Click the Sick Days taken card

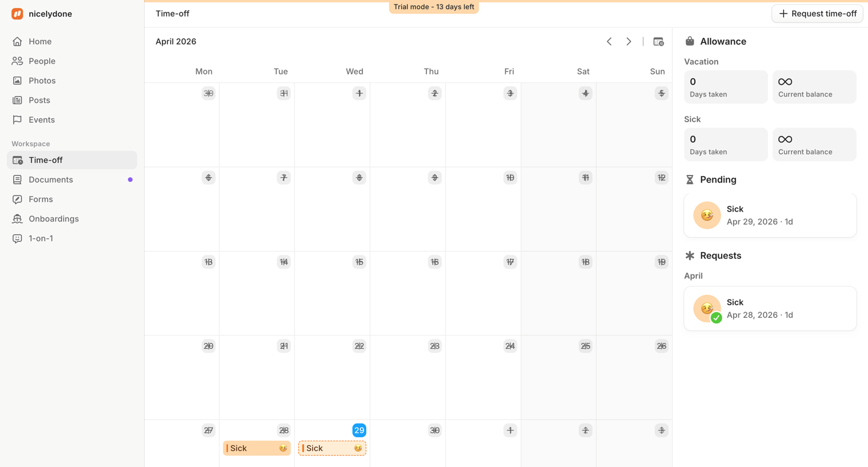(x=726, y=145)
